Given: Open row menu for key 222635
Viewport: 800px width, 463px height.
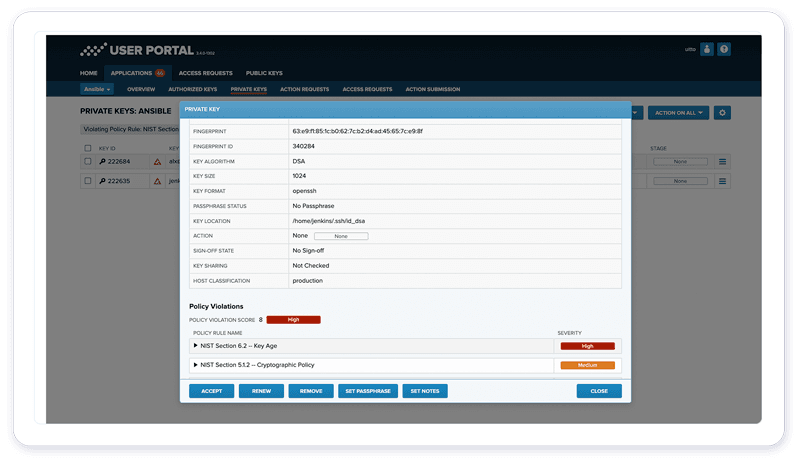Looking at the screenshot, I should click(722, 181).
